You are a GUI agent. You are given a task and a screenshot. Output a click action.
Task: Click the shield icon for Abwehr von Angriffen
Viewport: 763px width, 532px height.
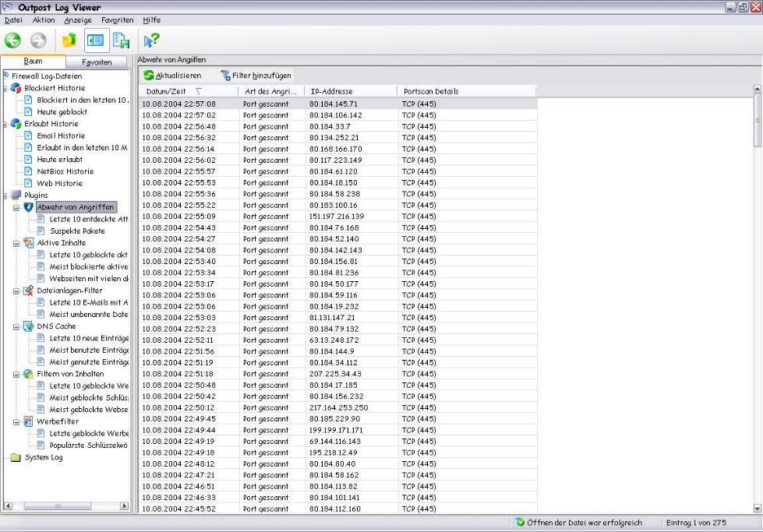(29, 207)
